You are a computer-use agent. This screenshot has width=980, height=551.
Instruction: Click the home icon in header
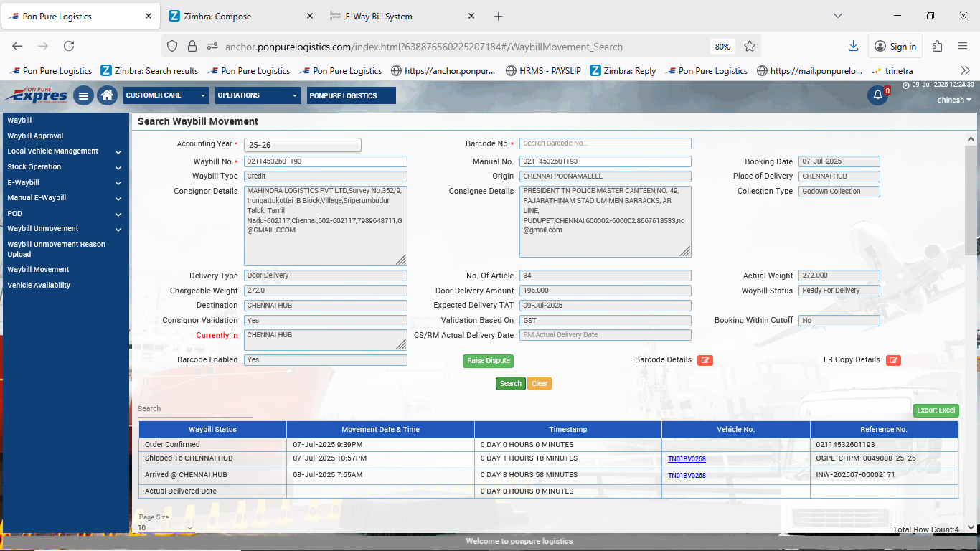click(107, 95)
